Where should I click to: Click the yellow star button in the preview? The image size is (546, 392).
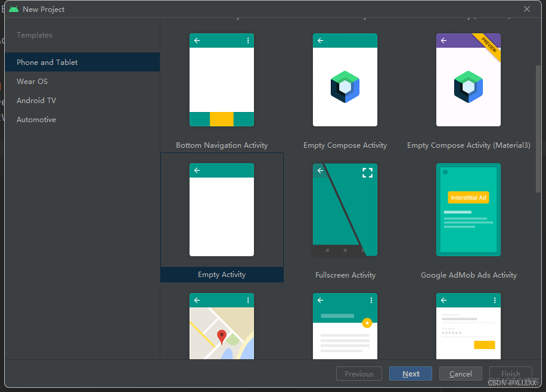coord(367,323)
